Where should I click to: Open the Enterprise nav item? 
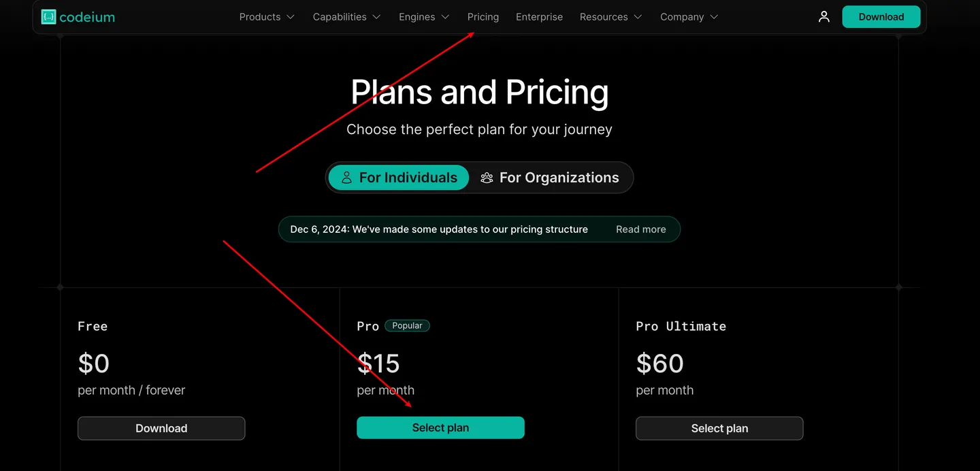click(539, 17)
